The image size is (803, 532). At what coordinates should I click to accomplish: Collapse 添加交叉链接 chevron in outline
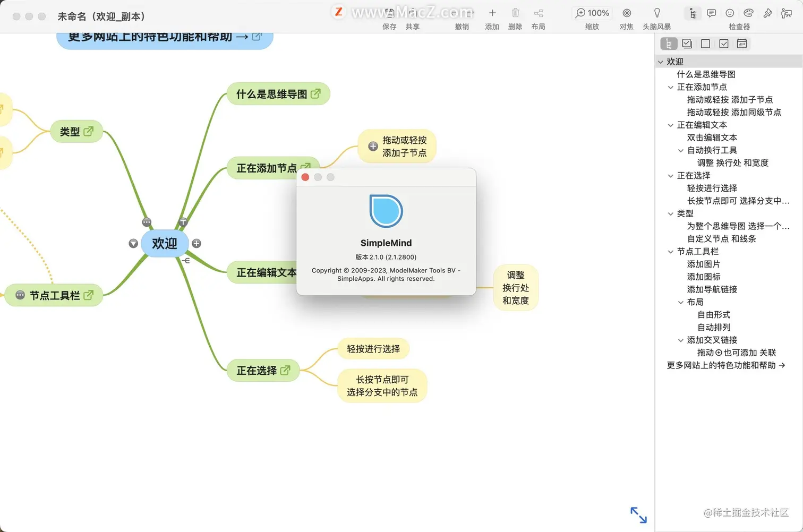click(x=681, y=340)
